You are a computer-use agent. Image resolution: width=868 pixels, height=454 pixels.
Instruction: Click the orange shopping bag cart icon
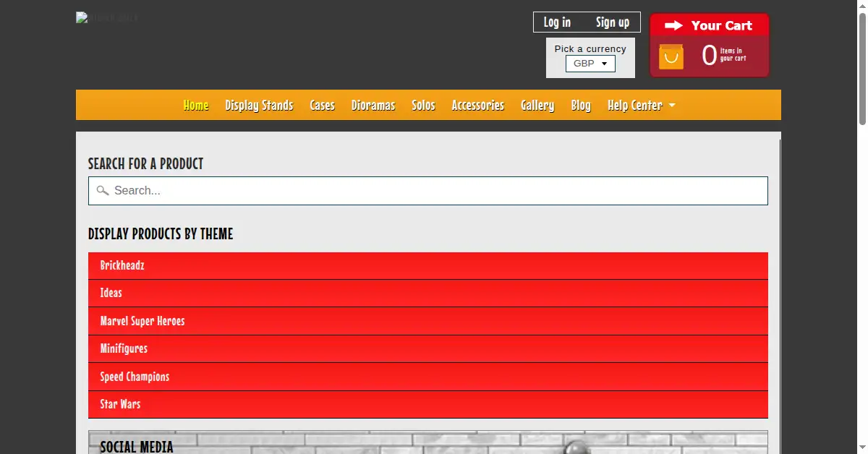pyautogui.click(x=671, y=56)
